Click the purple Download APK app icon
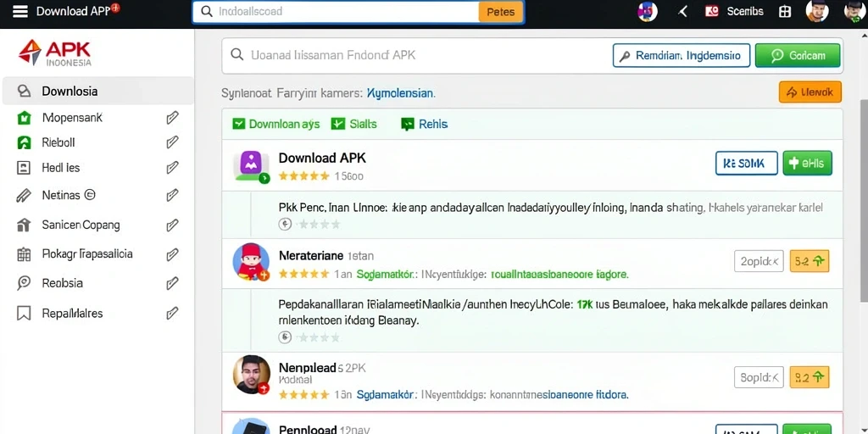This screenshot has height=434, width=868. click(x=251, y=166)
